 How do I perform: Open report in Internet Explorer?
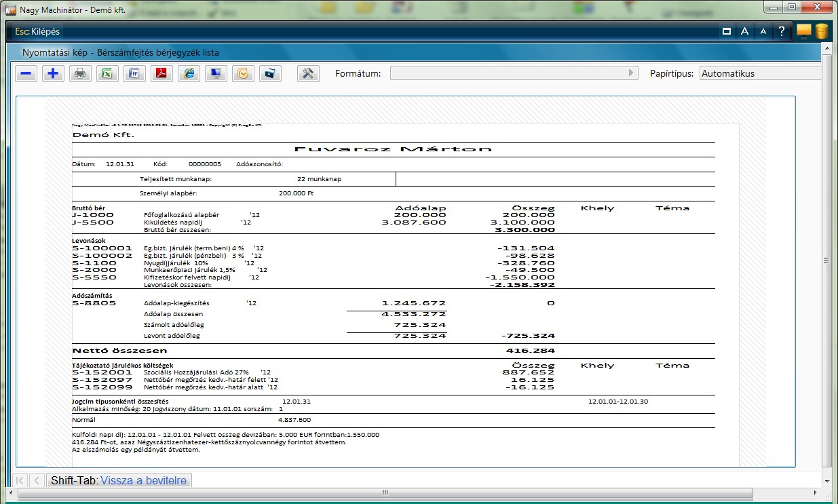pos(189,74)
